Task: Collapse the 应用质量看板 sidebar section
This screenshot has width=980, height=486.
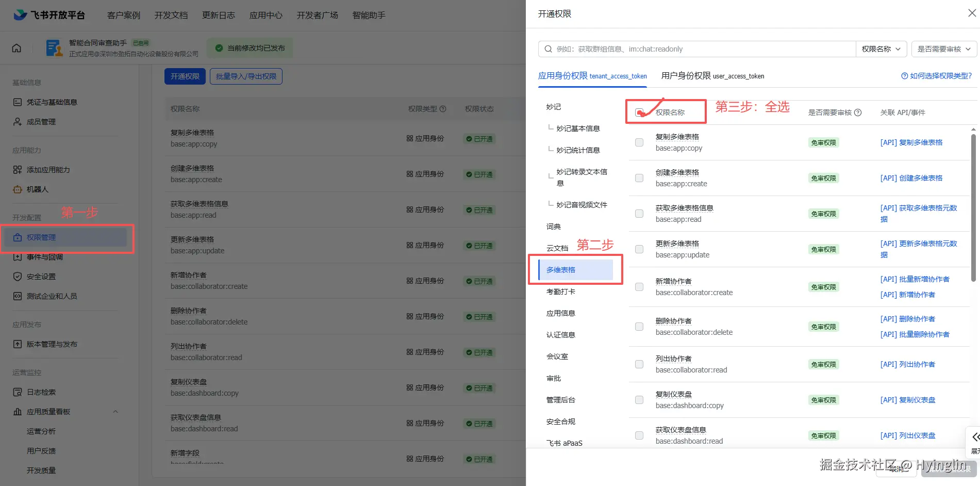Action: pyautogui.click(x=115, y=412)
